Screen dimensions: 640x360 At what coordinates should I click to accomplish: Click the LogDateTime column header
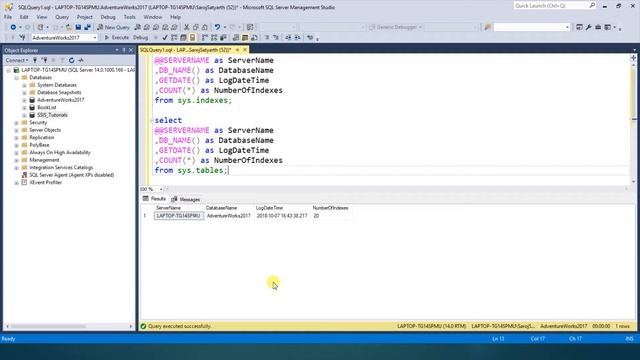(269, 208)
